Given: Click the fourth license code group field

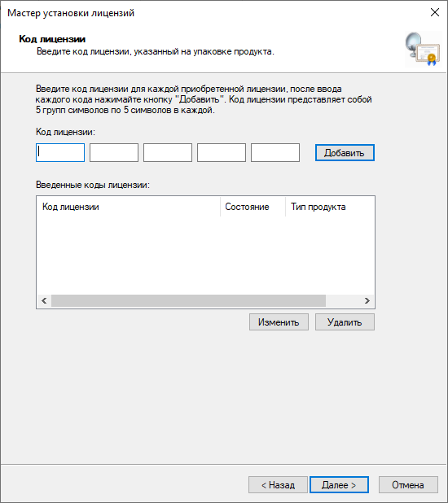Looking at the screenshot, I should pos(222,153).
